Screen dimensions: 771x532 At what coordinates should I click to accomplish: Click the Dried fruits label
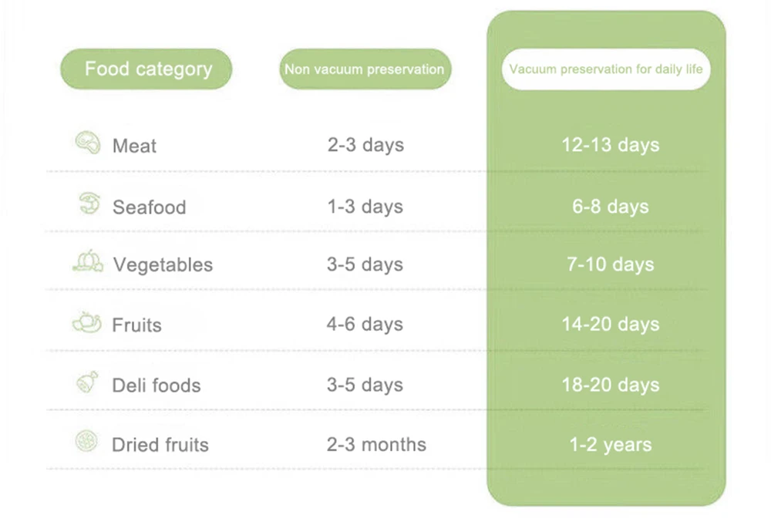click(160, 444)
